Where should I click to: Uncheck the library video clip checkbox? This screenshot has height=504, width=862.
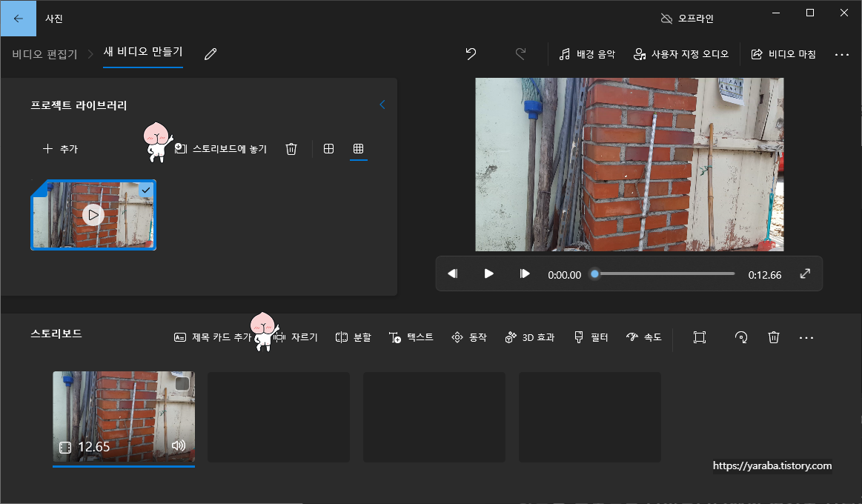click(146, 190)
